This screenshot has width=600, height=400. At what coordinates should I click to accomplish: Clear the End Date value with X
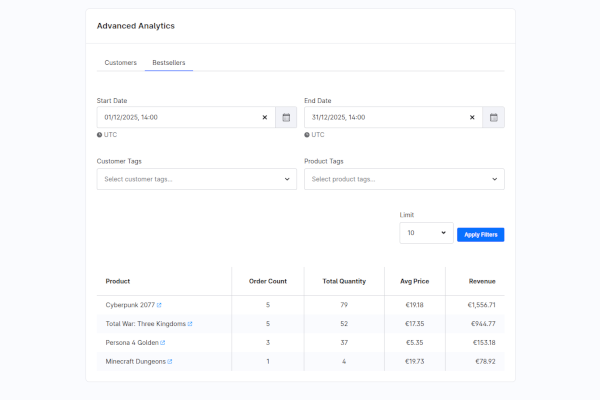[472, 117]
